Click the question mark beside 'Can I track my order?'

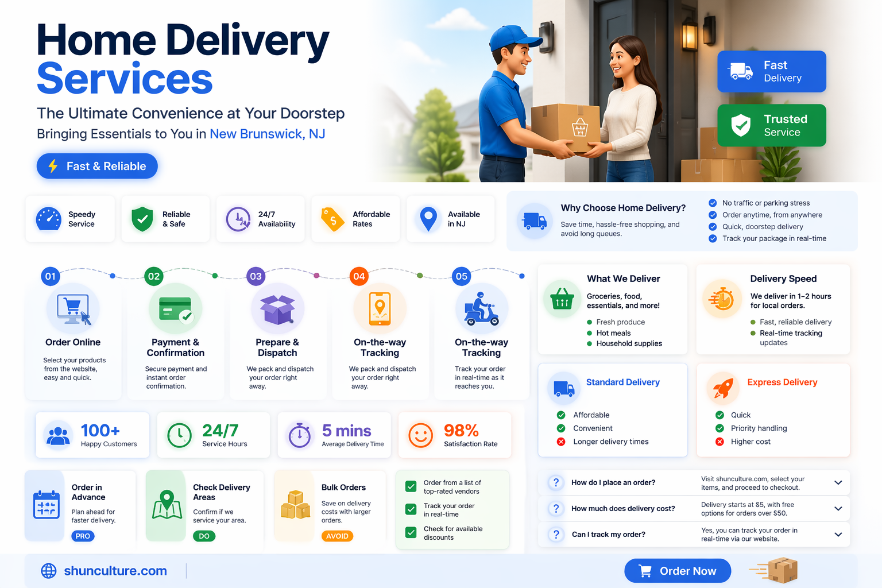click(556, 534)
